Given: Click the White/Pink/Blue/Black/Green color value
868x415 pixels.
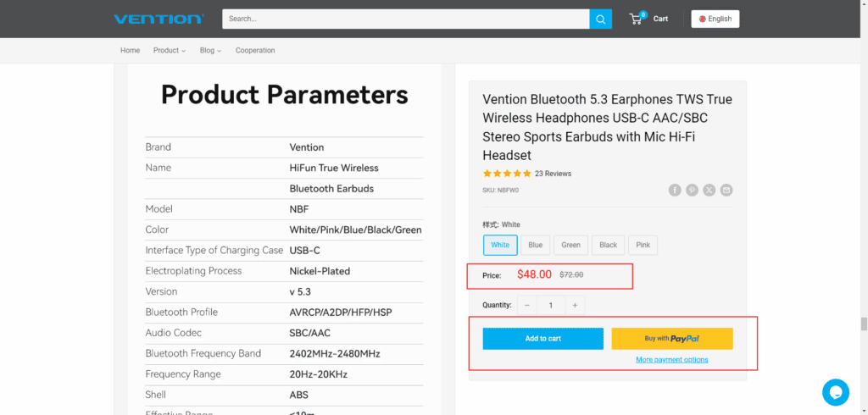Looking at the screenshot, I should pyautogui.click(x=355, y=230).
